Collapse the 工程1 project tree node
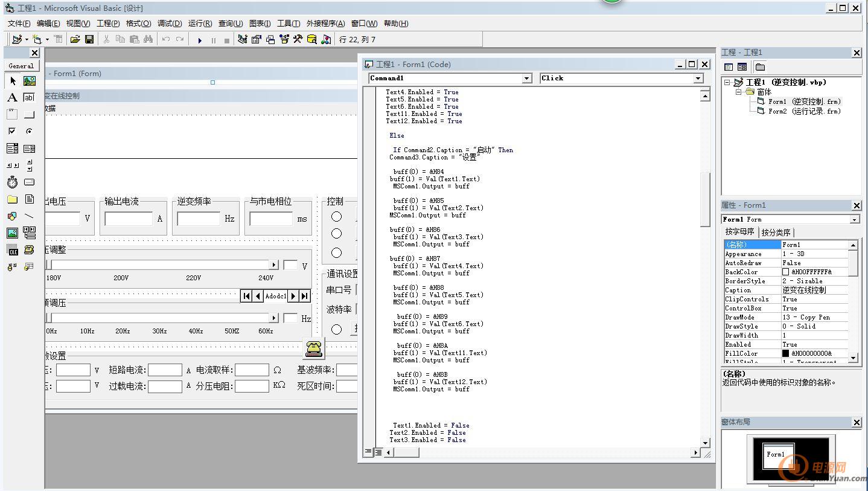This screenshot has width=868, height=491. 728,82
